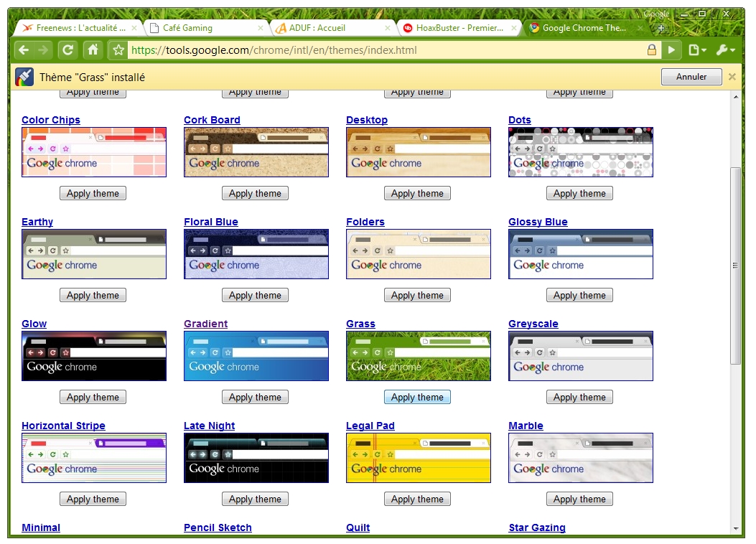Apply the Grass theme
The height and width of the screenshot is (544, 756).
[x=418, y=397]
